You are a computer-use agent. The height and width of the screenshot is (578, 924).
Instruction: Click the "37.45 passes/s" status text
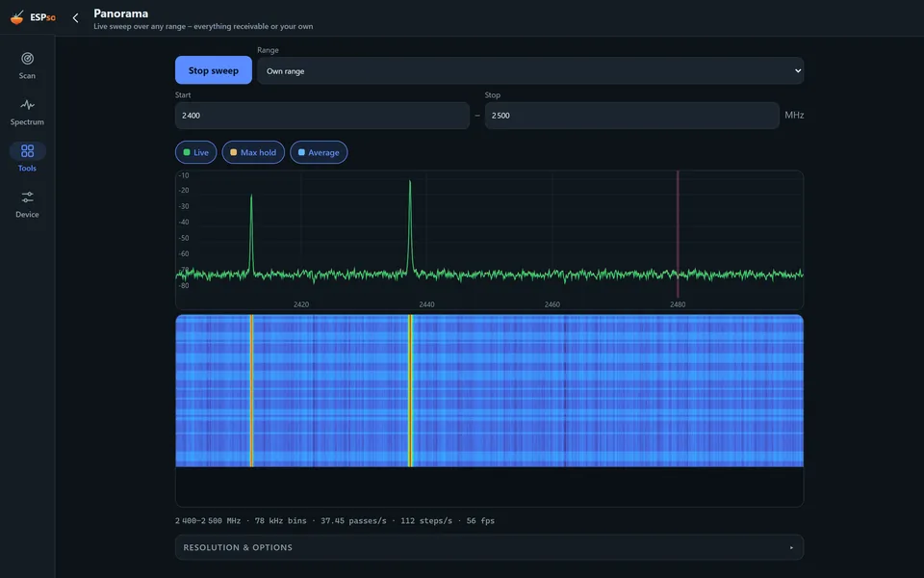[x=353, y=521]
